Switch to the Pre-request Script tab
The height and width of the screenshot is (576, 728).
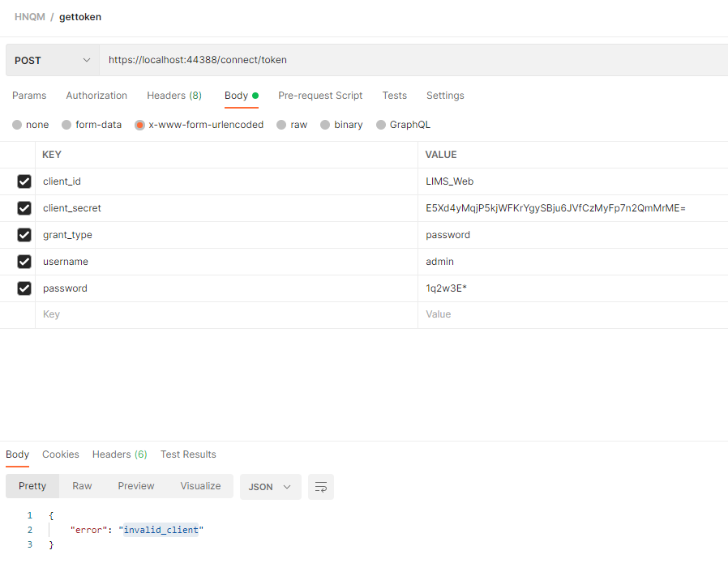(319, 95)
